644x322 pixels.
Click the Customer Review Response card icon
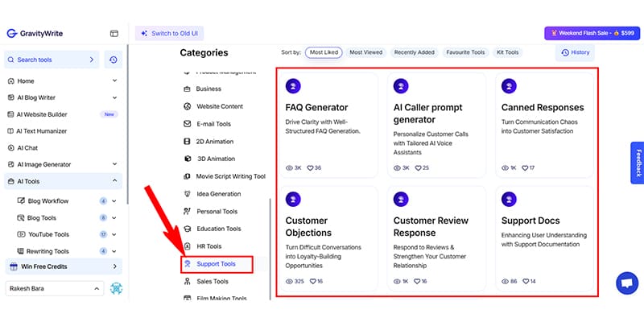tap(401, 199)
